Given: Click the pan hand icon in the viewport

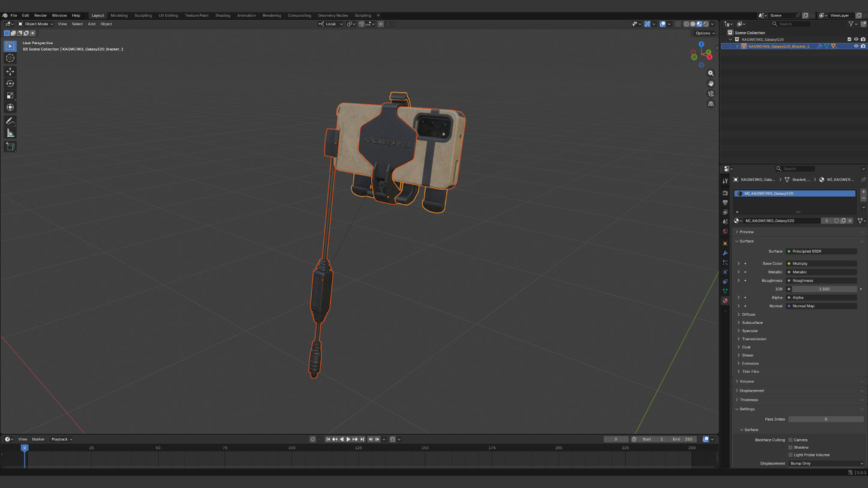Looking at the screenshot, I should pyautogui.click(x=711, y=83).
